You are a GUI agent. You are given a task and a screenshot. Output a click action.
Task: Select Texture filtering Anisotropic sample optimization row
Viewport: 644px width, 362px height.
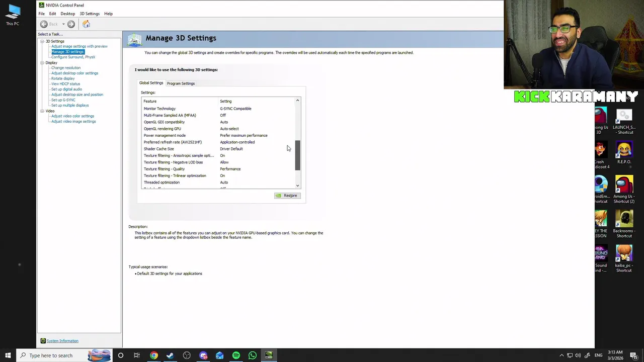click(218, 155)
